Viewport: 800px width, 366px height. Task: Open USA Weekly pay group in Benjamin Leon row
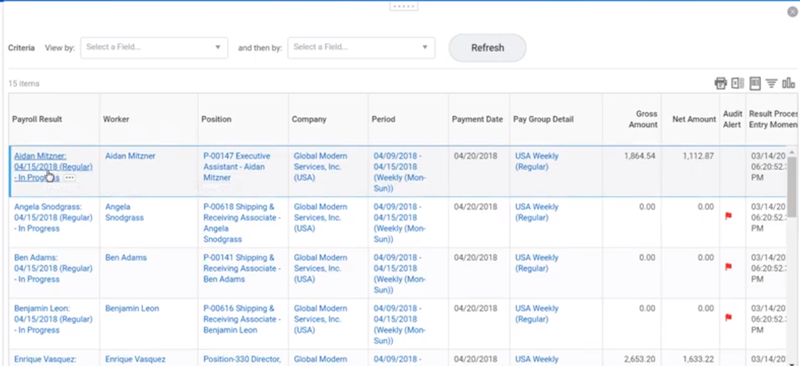[x=537, y=314]
